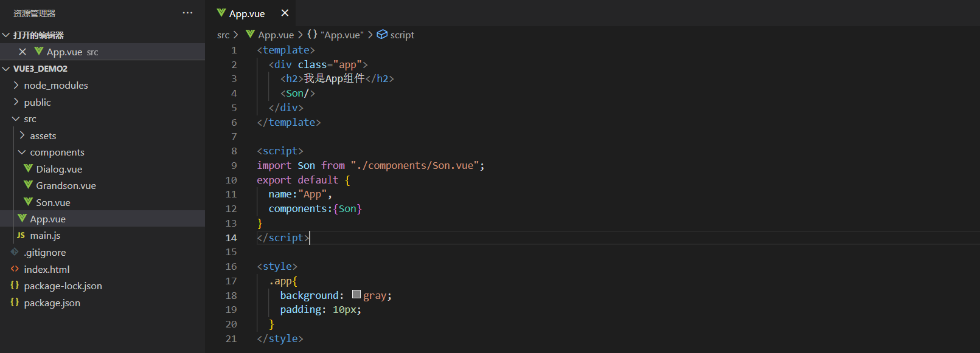This screenshot has height=353, width=980.
Task: Collapse the VUE3_DEMO2 project section
Action: 6,69
